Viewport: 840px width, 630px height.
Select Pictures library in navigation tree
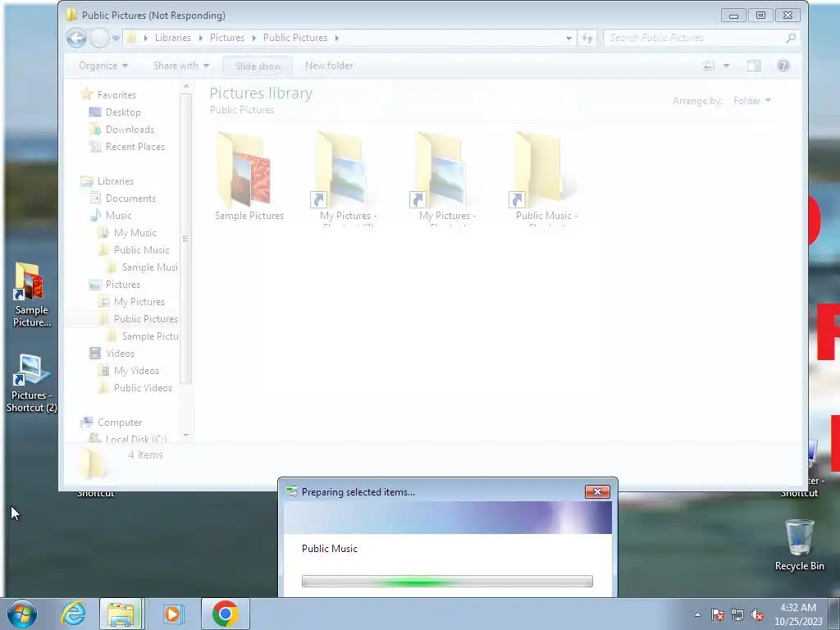tap(123, 285)
